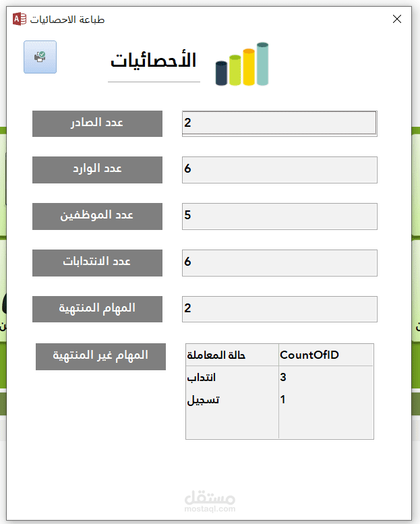
Task: Select the انتداب row in the list
Action: coord(231,378)
